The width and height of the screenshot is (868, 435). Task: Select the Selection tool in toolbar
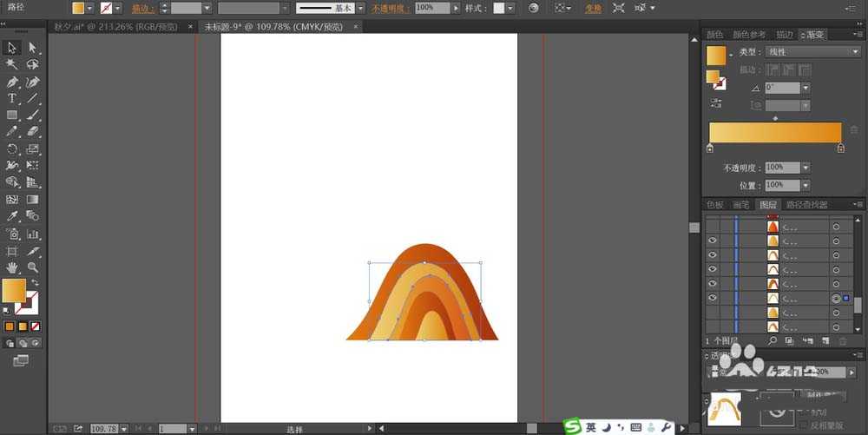click(12, 48)
